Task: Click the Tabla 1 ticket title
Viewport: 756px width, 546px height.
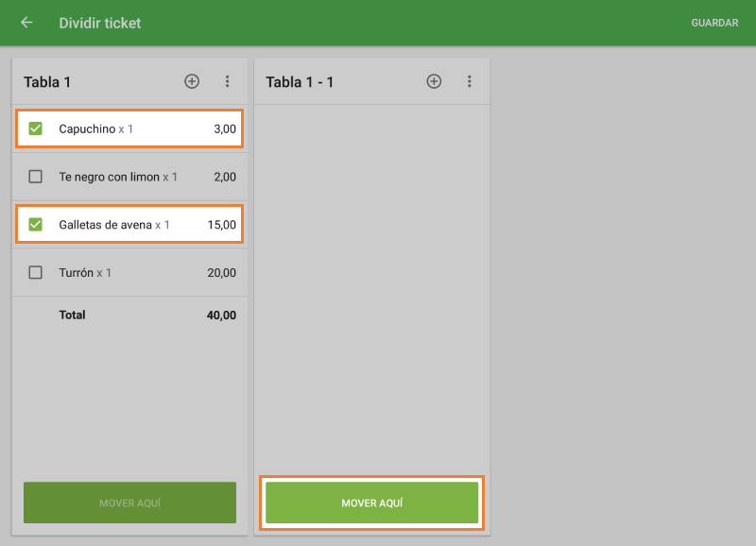Action: [x=47, y=82]
